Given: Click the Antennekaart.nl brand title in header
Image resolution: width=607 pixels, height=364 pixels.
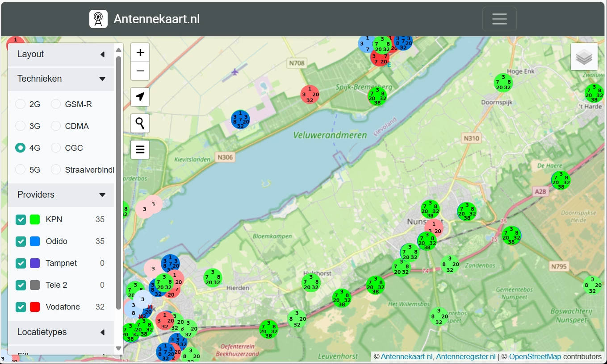Looking at the screenshot, I should tap(157, 19).
